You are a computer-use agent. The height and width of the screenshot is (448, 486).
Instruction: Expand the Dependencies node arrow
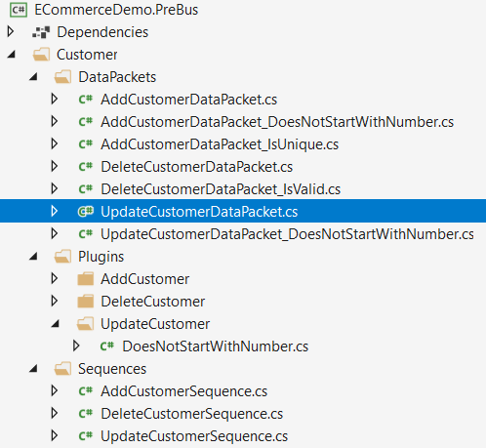[11, 31]
